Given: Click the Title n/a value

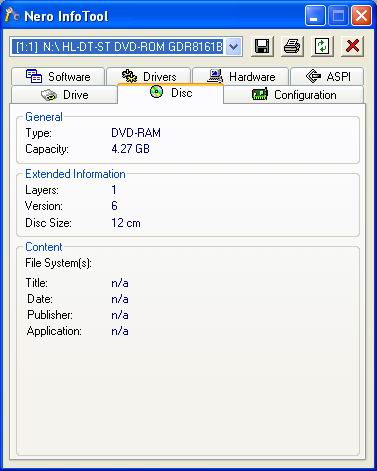Looking at the screenshot, I should tap(120, 283).
